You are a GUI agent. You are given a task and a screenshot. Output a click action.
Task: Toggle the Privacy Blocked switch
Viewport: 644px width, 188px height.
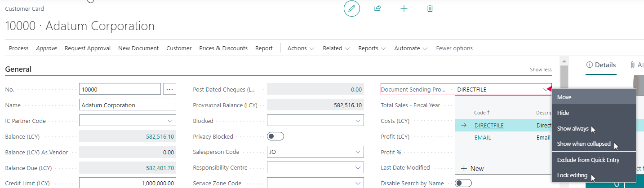tap(275, 136)
